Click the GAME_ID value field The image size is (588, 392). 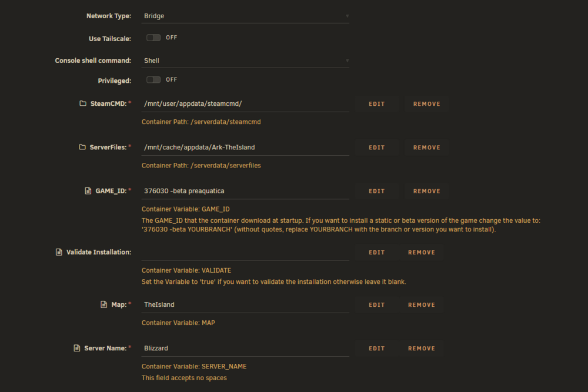pyautogui.click(x=245, y=191)
